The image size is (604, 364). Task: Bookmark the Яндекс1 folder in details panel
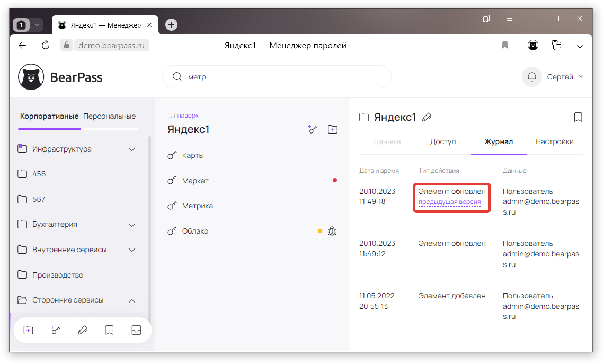tap(578, 117)
